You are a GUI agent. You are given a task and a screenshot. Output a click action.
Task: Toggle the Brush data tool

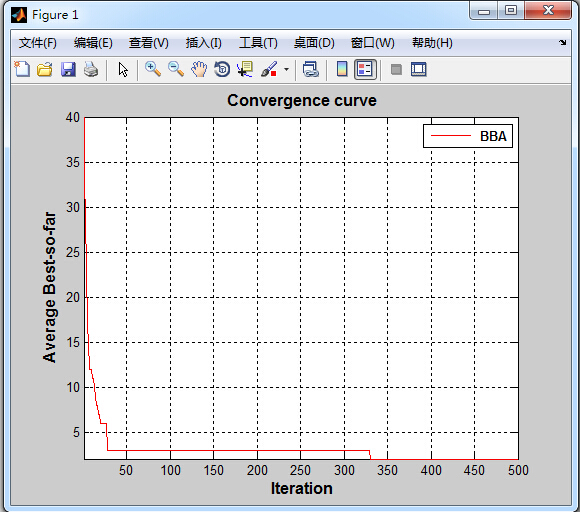point(269,69)
